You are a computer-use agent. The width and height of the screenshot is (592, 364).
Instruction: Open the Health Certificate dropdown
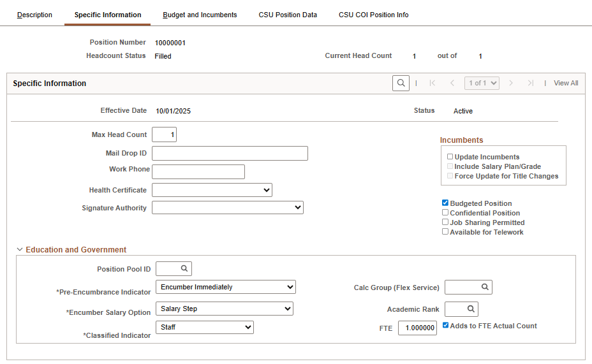[x=212, y=190]
